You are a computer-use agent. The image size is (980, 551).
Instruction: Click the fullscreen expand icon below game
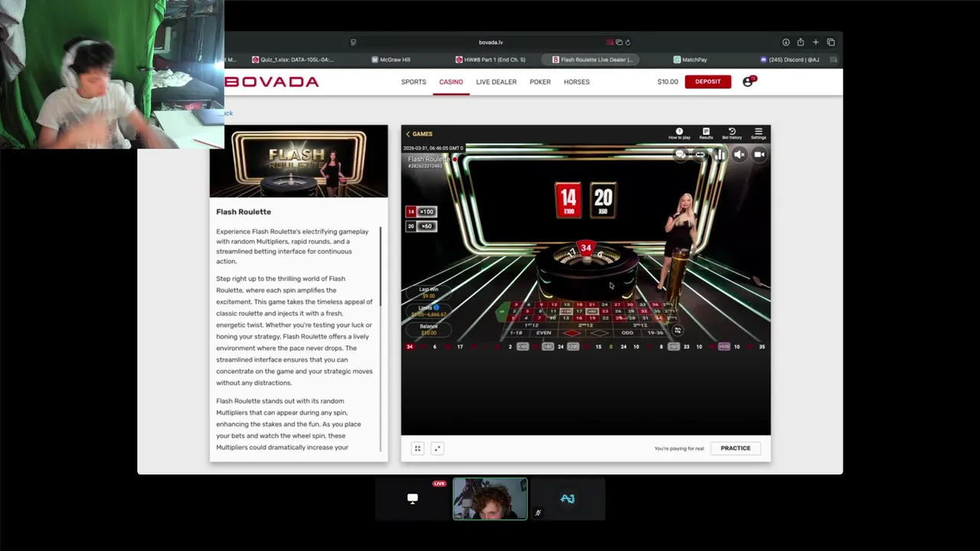click(x=437, y=448)
